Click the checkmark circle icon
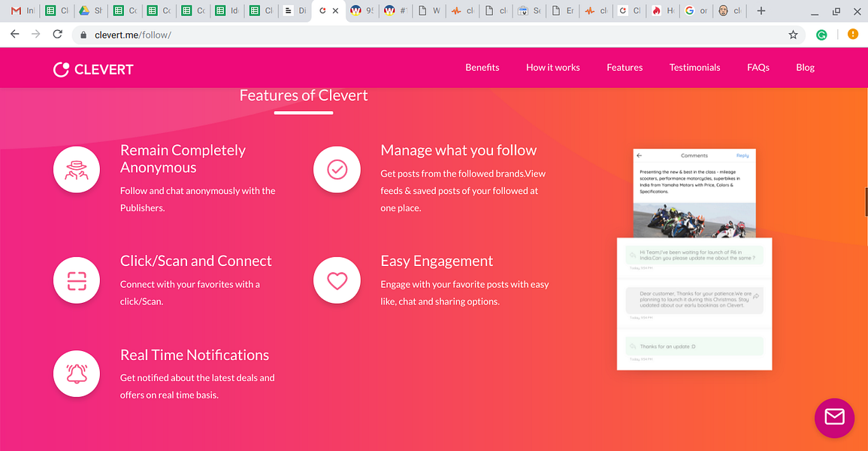868x451 pixels. click(x=337, y=169)
